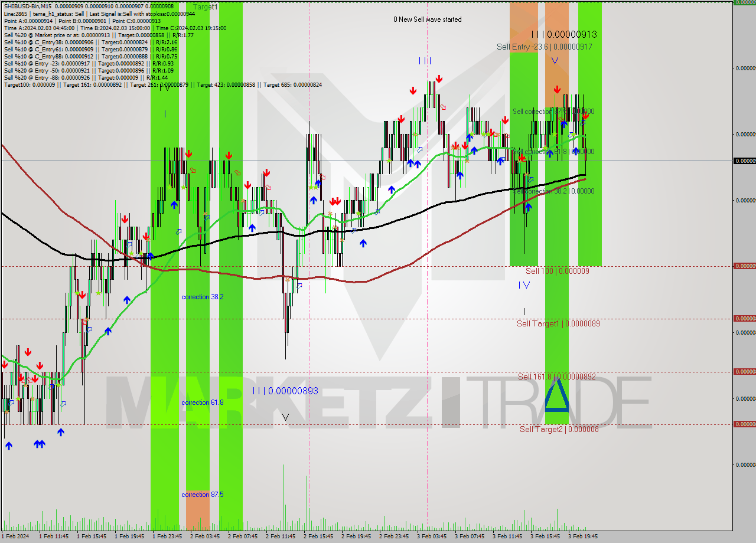Click the 'I I I 0.00000913' wave label

(563, 35)
